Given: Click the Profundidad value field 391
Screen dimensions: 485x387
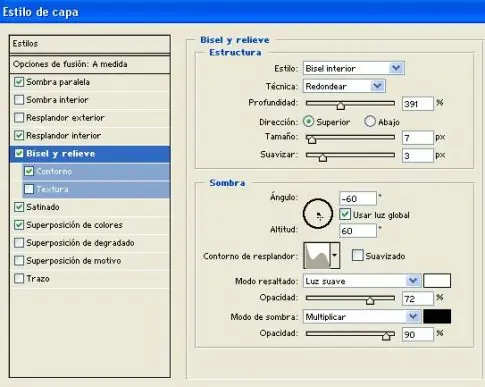Looking at the screenshot, I should click(418, 104).
